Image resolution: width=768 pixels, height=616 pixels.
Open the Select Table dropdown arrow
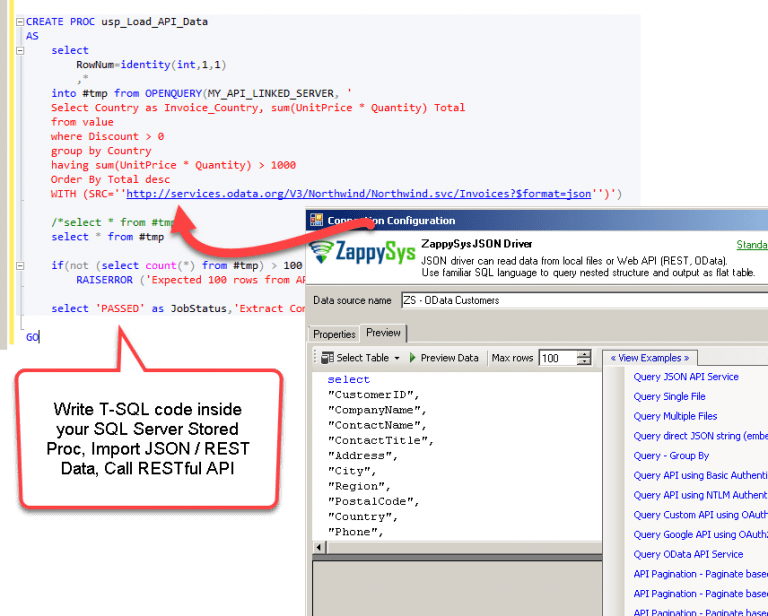coord(397,358)
